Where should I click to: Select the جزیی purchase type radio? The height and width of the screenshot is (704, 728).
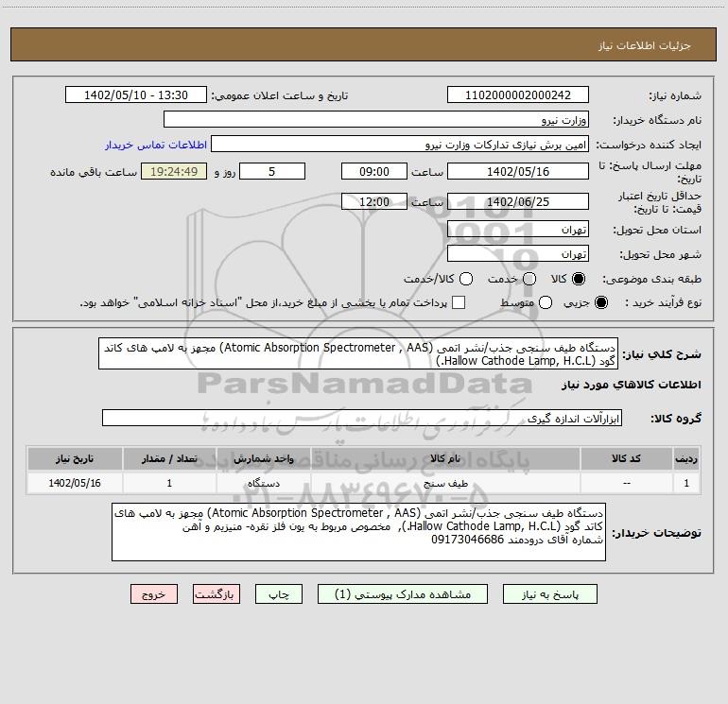tap(600, 302)
